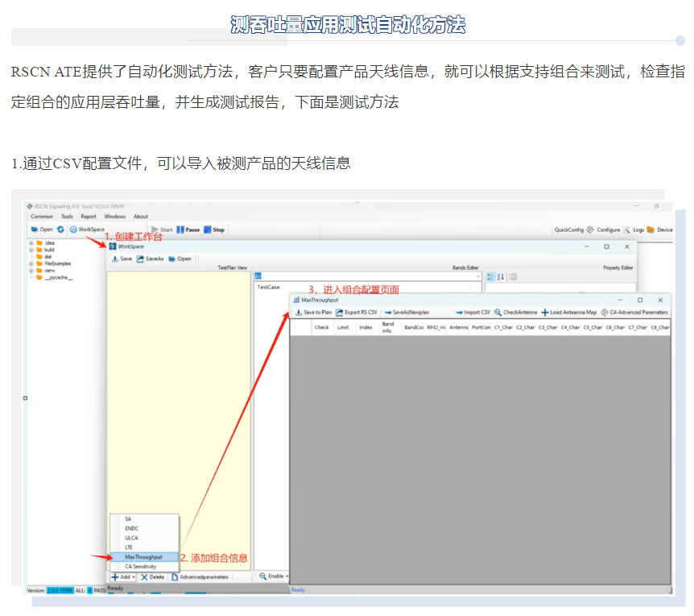Image resolution: width=694 pixels, height=616 pixels.
Task: Click Load Antenna Map plus icon
Action: point(545,312)
